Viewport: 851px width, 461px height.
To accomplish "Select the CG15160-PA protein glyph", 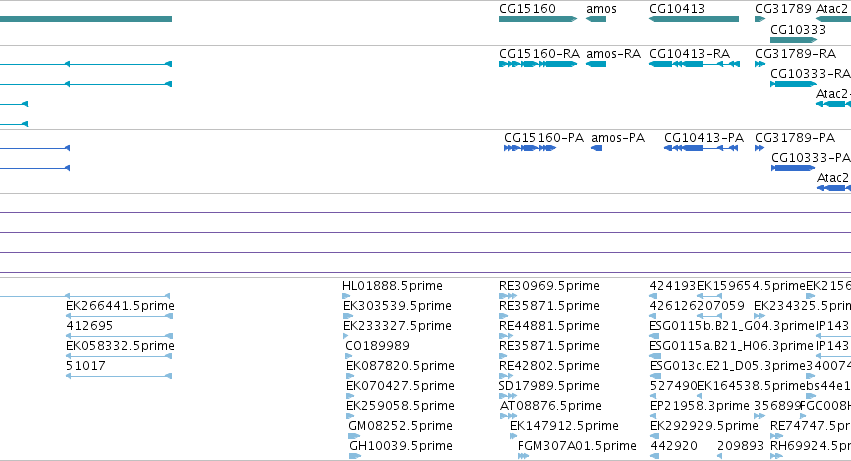I will pyautogui.click(x=530, y=148).
